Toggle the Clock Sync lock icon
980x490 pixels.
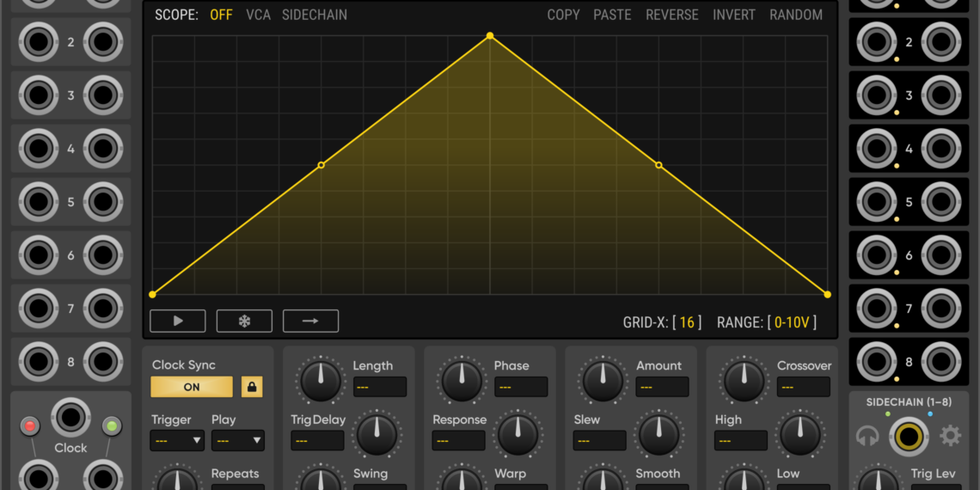coord(252,387)
